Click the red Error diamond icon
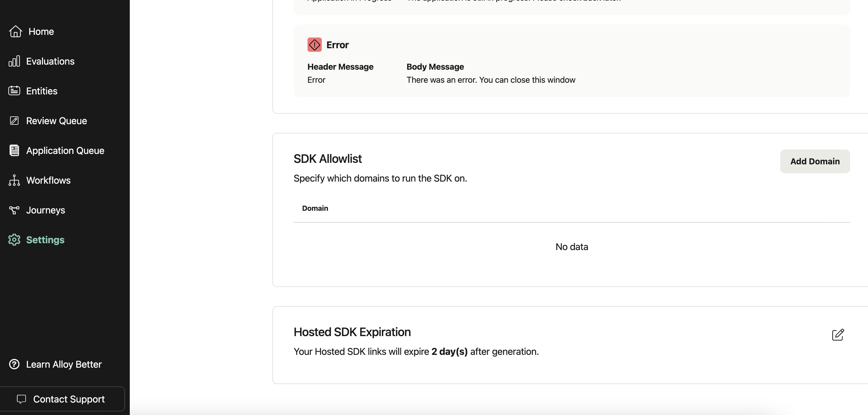Screen dimensions: 868x415 (x=314, y=44)
